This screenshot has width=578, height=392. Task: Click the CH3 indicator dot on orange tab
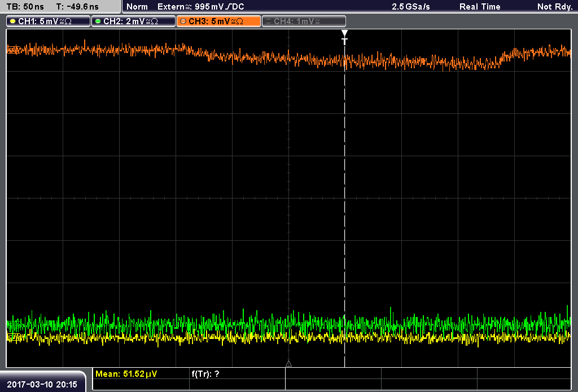[x=183, y=21]
